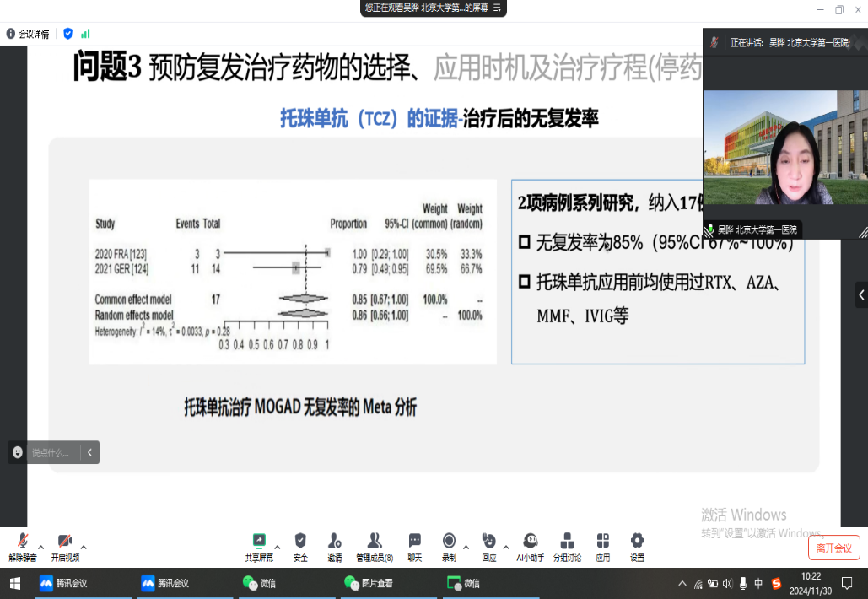The image size is (868, 599).
Task: Unmute microphone with 解除静音 button
Action: pyautogui.click(x=22, y=547)
